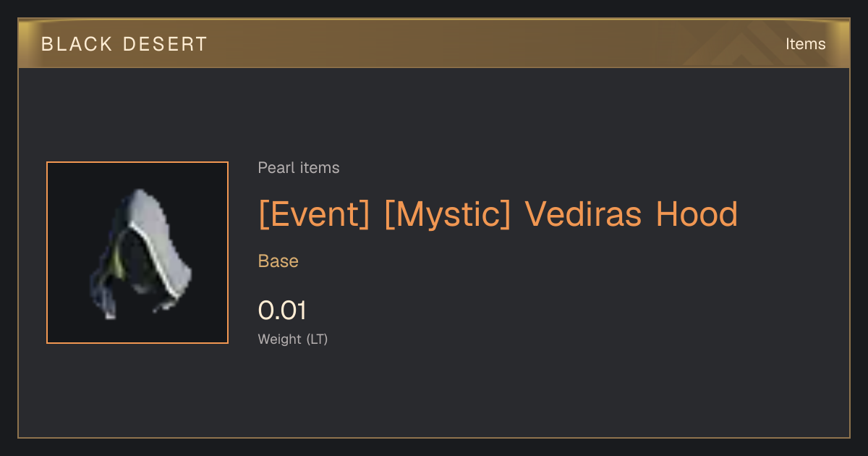This screenshot has height=456, width=868.
Task: Click the word Hood in the item name
Action: (697, 214)
